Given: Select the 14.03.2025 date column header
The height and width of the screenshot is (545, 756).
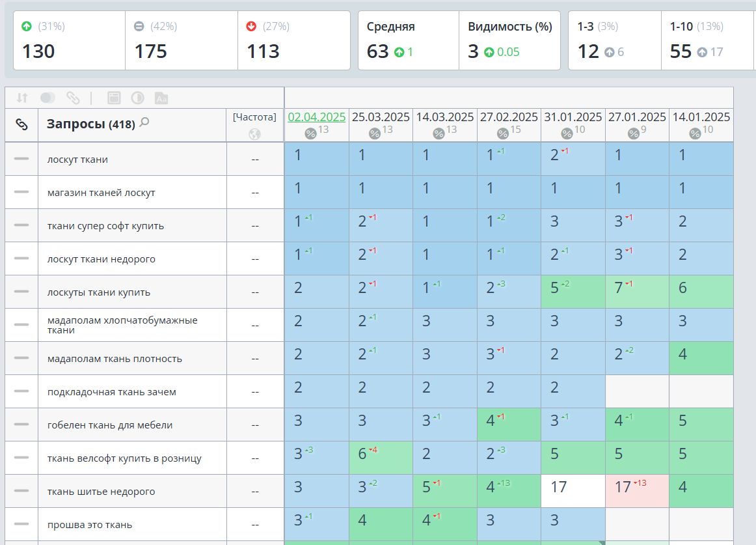Looking at the screenshot, I should (x=445, y=117).
